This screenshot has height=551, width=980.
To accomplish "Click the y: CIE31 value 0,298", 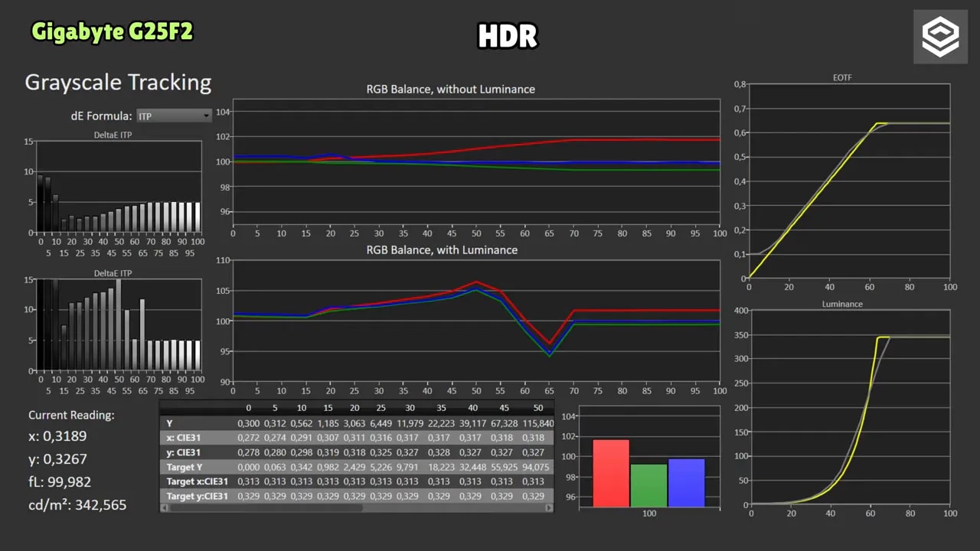I will 302,452.
